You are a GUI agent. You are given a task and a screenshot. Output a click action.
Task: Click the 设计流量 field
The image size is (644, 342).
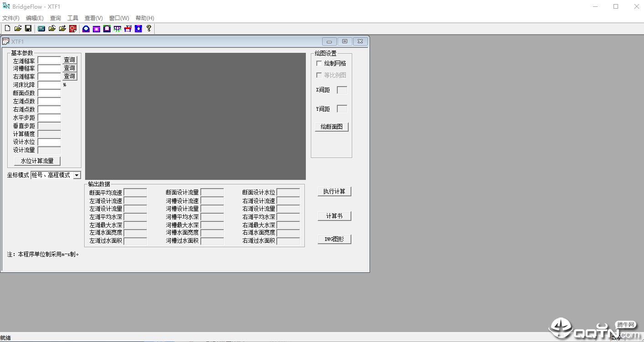pyautogui.click(x=49, y=150)
